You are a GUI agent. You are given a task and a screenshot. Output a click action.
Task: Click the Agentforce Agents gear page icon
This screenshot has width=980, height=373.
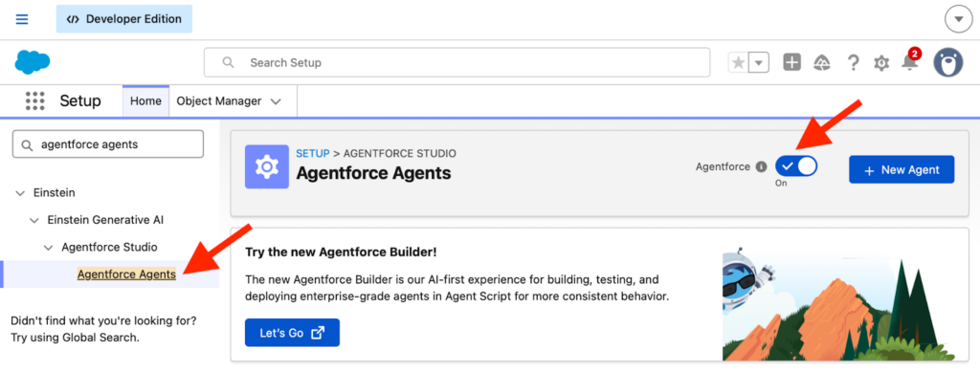pyautogui.click(x=267, y=166)
